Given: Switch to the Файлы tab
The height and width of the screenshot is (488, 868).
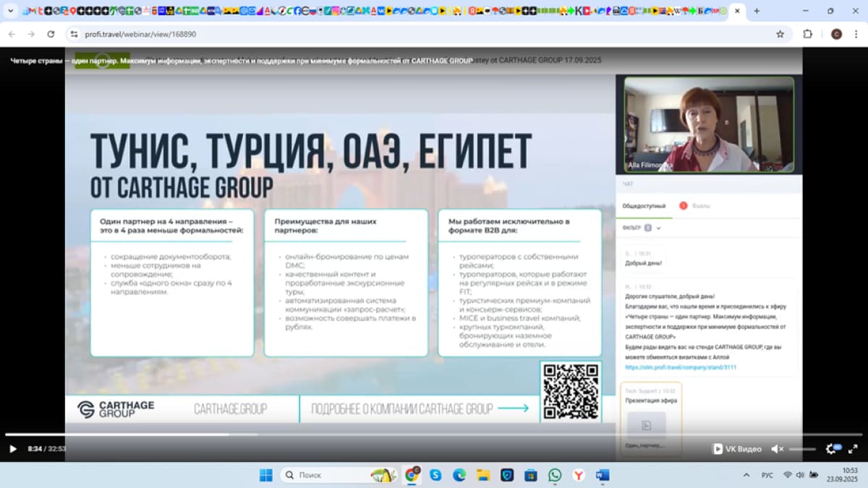Looking at the screenshot, I should click(x=700, y=206).
